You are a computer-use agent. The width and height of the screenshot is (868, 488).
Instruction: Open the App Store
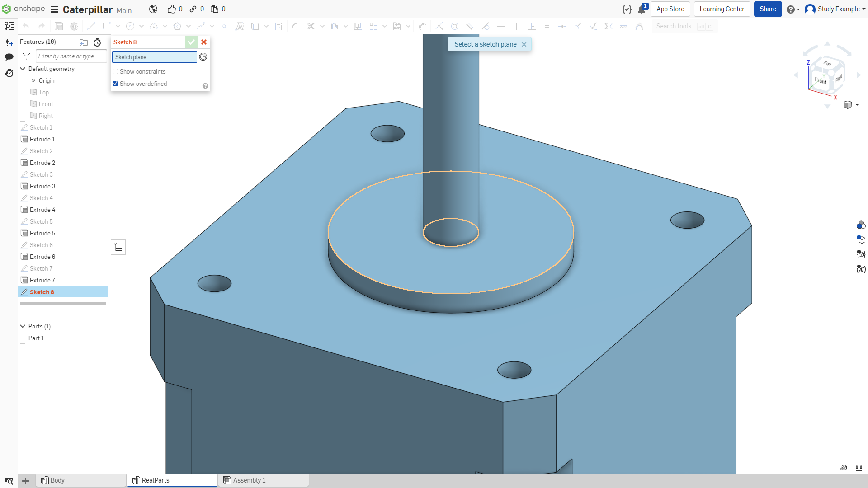[x=670, y=9]
